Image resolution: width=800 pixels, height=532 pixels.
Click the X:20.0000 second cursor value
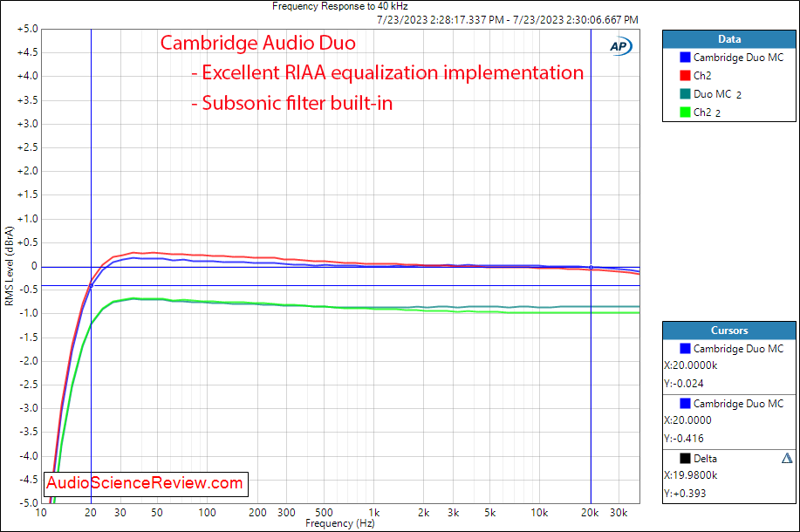click(687, 420)
